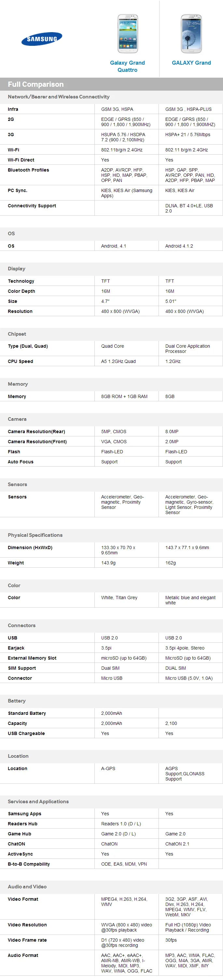
Task: Select 'Full HD (1080p) Video Playback / Recording'
Action: [188, 927]
